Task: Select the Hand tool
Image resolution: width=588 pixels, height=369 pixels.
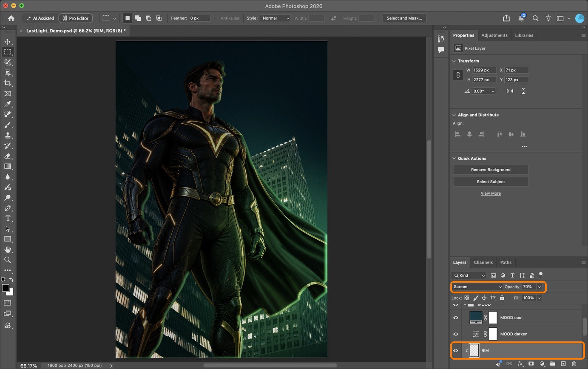Action: tap(8, 250)
